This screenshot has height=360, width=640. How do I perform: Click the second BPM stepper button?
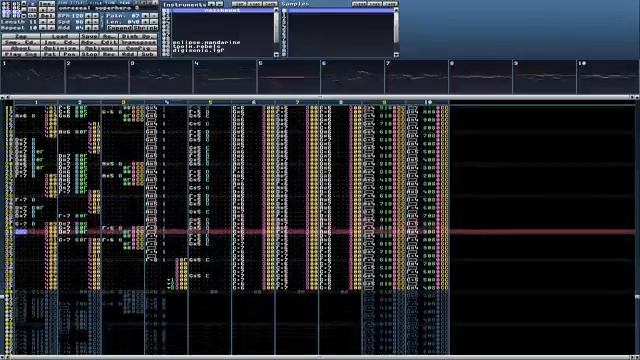coord(96,16)
